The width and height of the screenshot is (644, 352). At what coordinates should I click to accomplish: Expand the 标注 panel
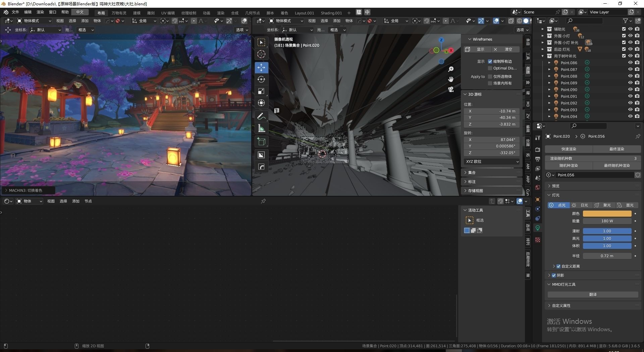[491, 182]
